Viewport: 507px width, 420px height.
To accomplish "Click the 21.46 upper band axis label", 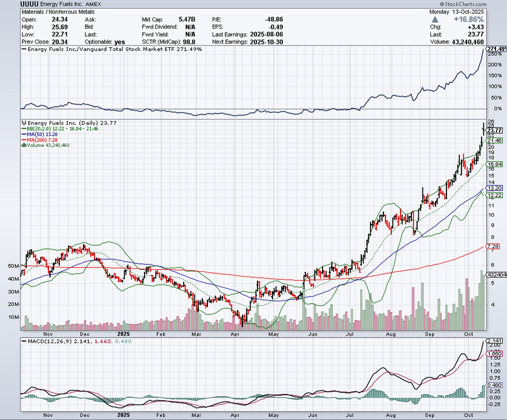I will point(495,141).
